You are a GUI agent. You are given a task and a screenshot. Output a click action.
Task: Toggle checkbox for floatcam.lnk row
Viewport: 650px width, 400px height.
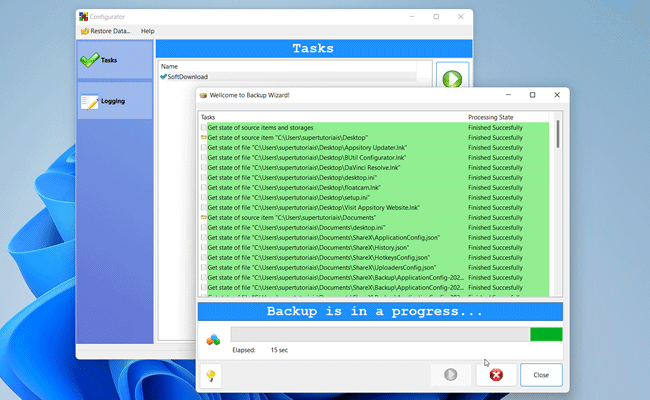point(204,187)
